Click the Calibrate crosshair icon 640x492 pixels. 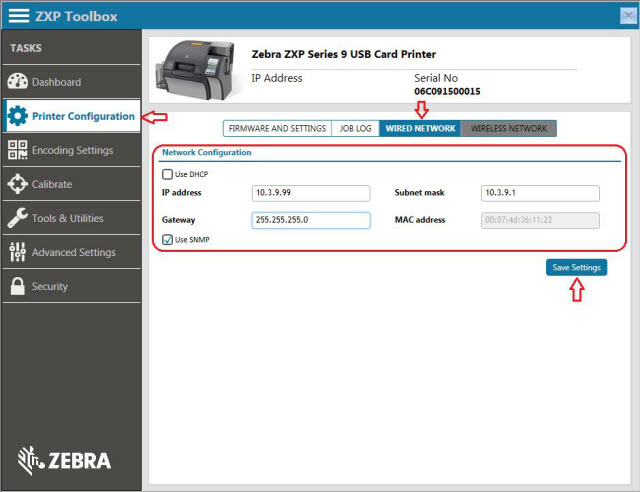click(18, 184)
